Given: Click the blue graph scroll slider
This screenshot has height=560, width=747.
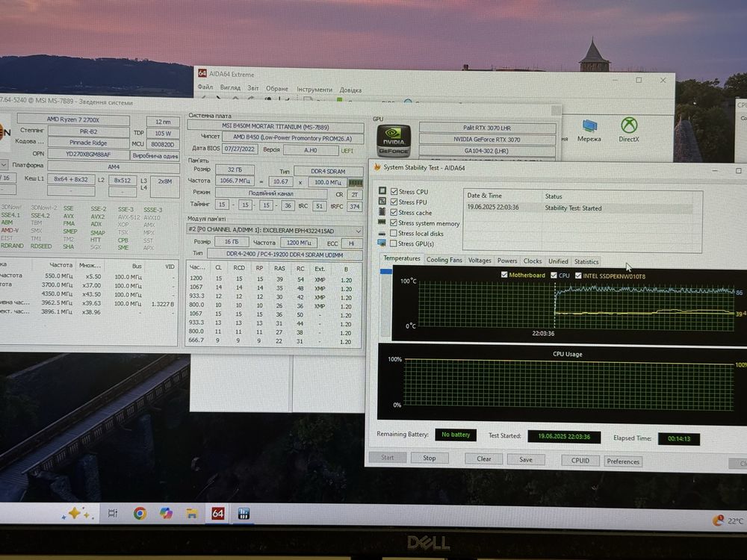Looking at the screenshot, I should click(x=385, y=272).
